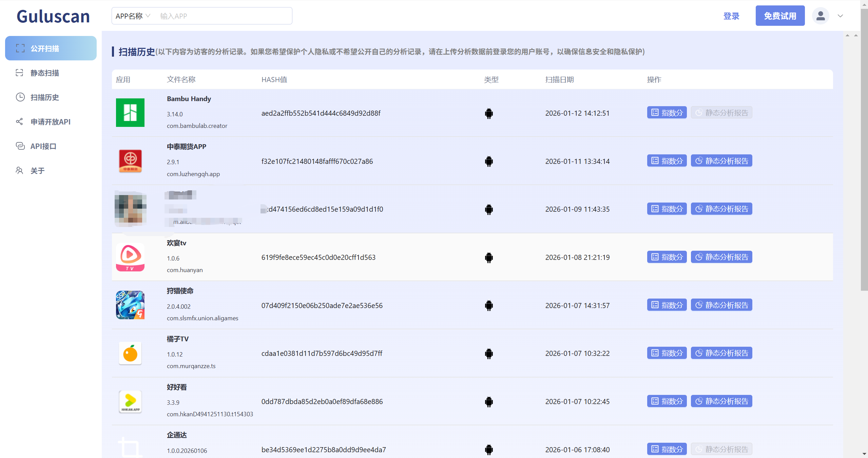
Task: Click the 申请开放API sidebar icon
Action: [20, 121]
